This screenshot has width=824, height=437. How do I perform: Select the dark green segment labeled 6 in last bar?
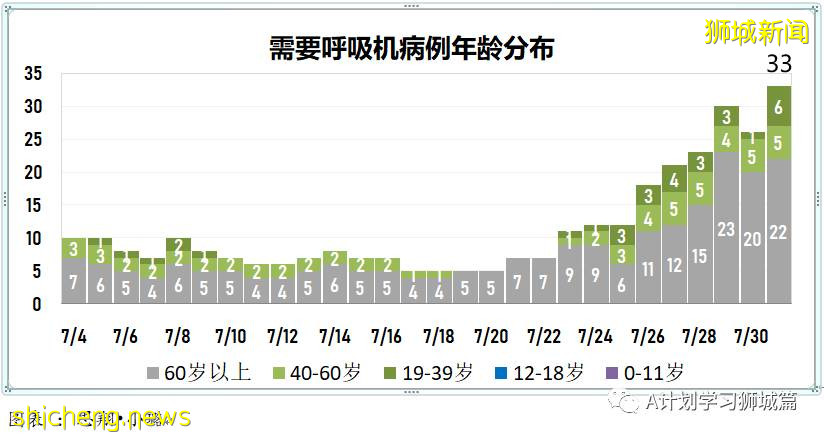(x=778, y=106)
